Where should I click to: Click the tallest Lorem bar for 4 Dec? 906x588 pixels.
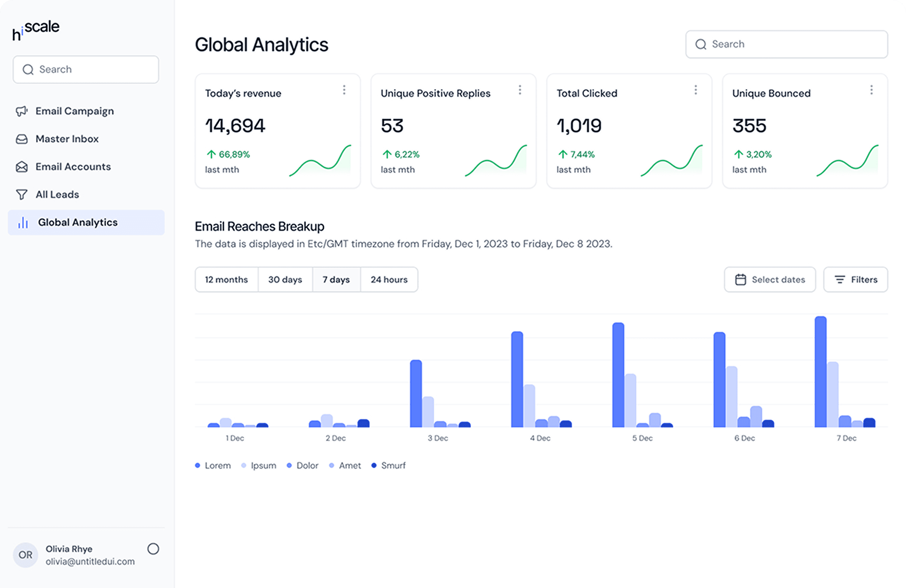(517, 379)
